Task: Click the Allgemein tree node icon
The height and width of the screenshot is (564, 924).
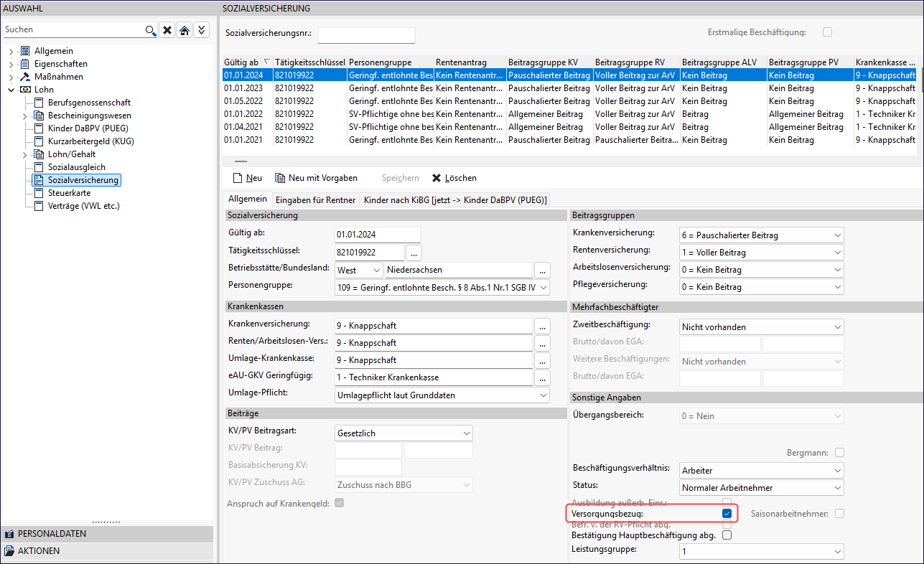Action: click(x=25, y=51)
